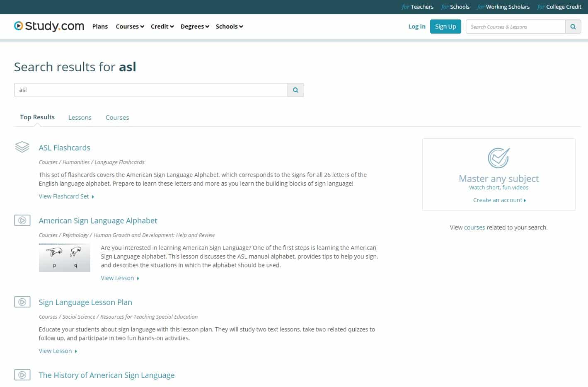Screen dimensions: 588x387
Task: Click 'Watch short, fun videos' text
Action: 498,187
